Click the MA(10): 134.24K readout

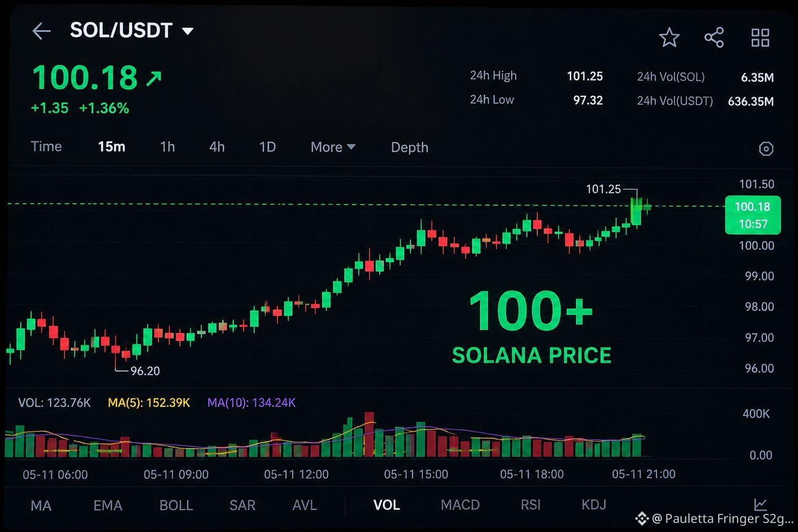click(251, 403)
